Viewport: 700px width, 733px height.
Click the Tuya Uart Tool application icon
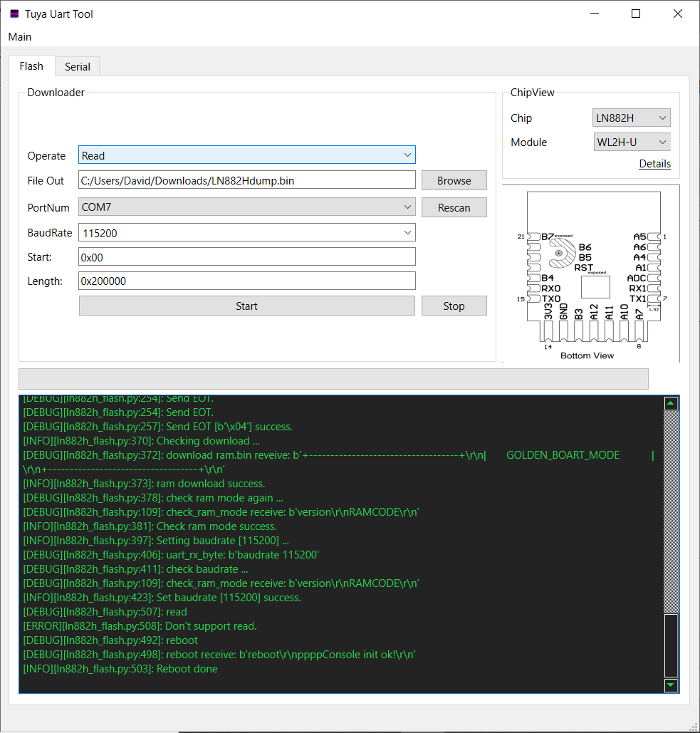pos(15,14)
